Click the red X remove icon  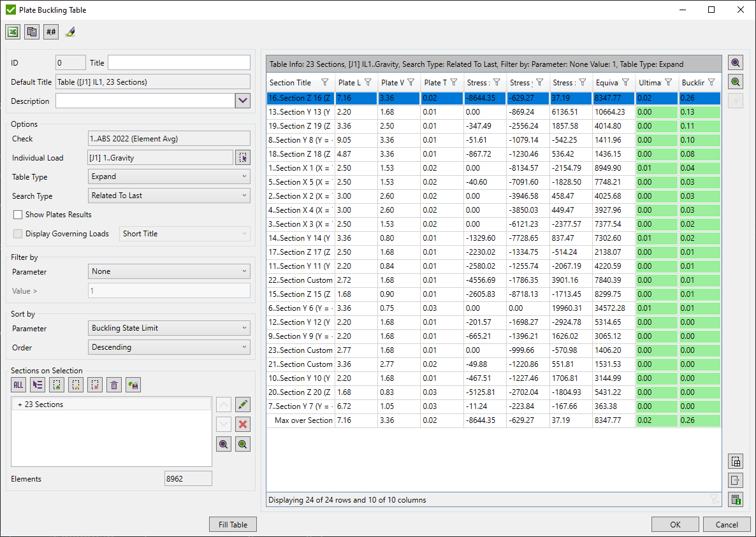coord(242,424)
